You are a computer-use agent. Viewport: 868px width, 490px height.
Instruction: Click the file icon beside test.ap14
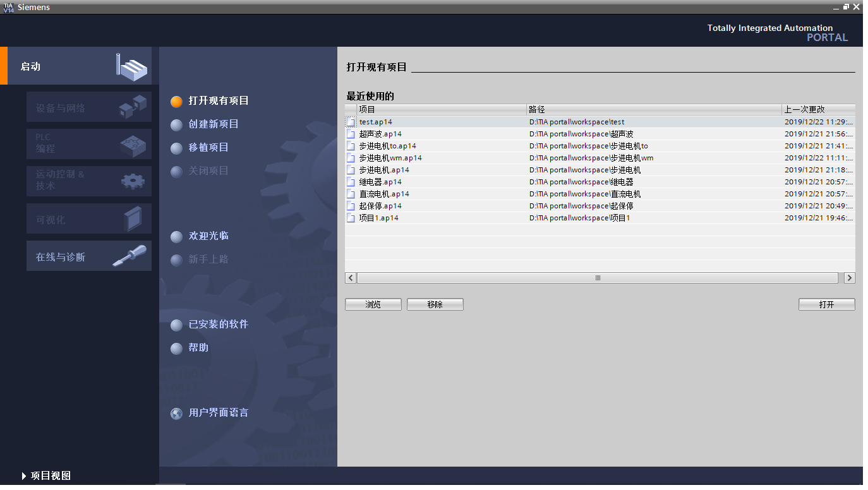pos(351,122)
